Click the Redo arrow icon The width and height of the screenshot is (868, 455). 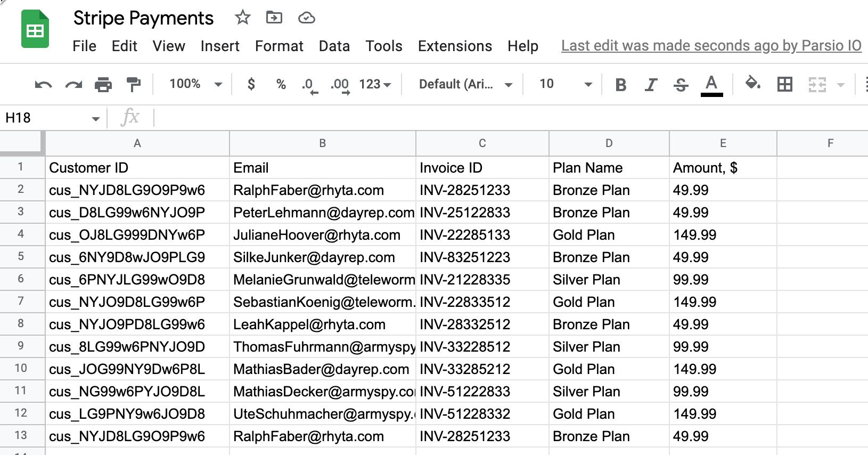[73, 85]
